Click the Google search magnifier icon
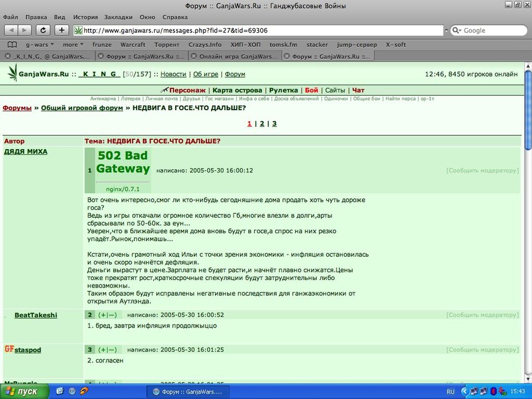Viewport: 532px width, 399px height. point(456,30)
